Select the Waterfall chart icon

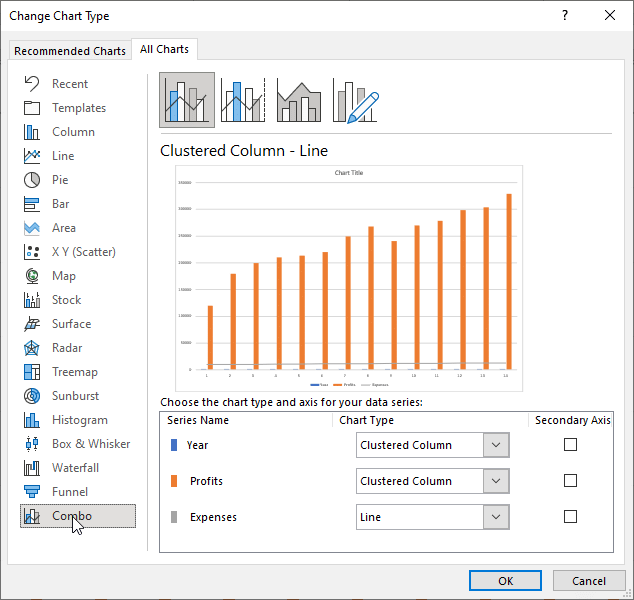coord(32,468)
